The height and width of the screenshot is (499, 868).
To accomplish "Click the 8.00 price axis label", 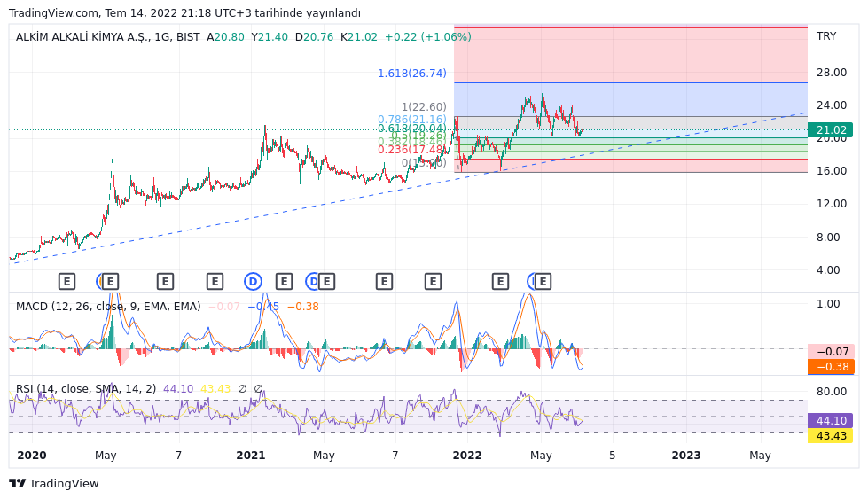I will [828, 237].
